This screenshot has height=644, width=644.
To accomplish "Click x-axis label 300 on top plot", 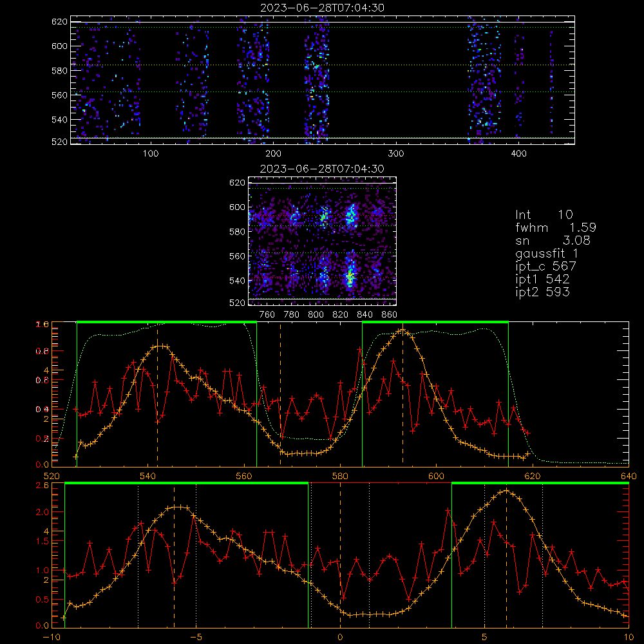I will [396, 154].
